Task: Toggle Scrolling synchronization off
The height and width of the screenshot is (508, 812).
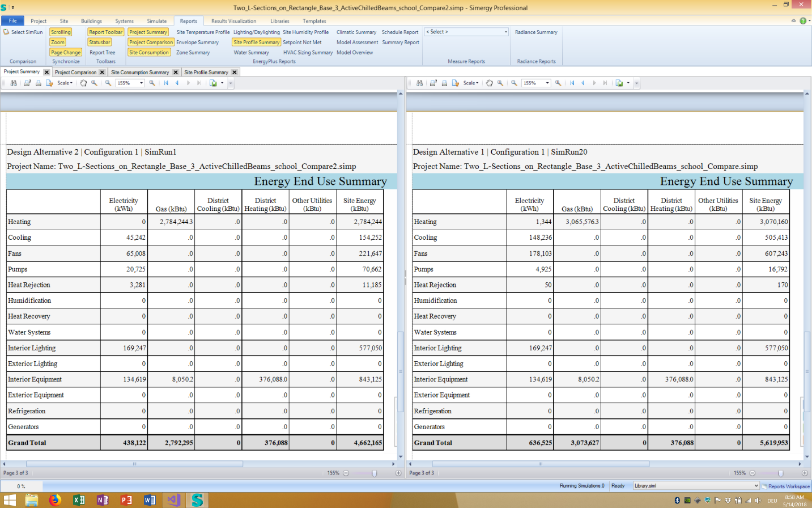Action: (61, 32)
